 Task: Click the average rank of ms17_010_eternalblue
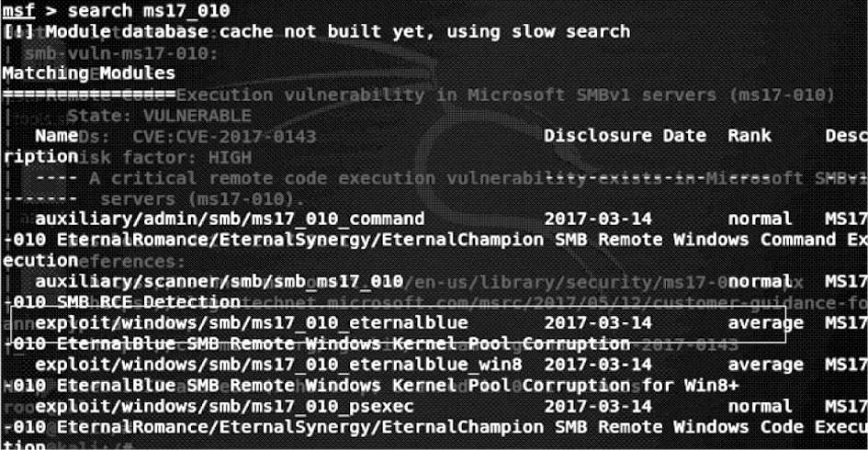pos(766,322)
